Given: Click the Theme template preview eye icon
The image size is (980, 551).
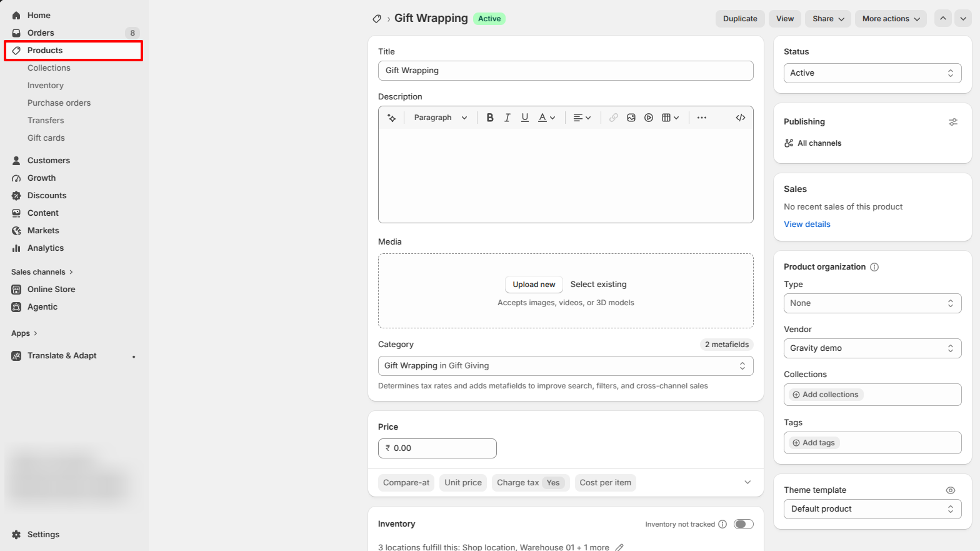Looking at the screenshot, I should tap(951, 490).
